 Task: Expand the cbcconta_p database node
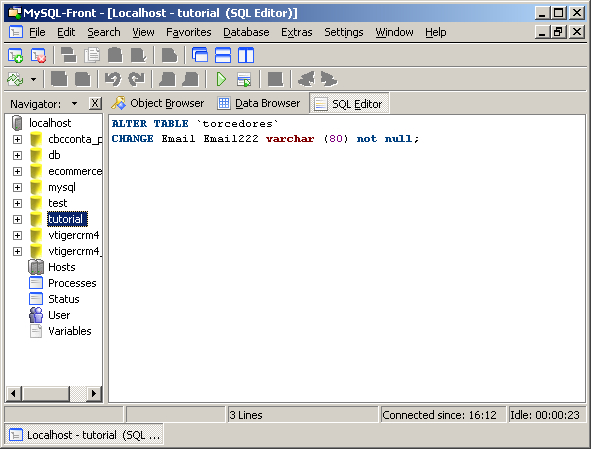point(17,139)
